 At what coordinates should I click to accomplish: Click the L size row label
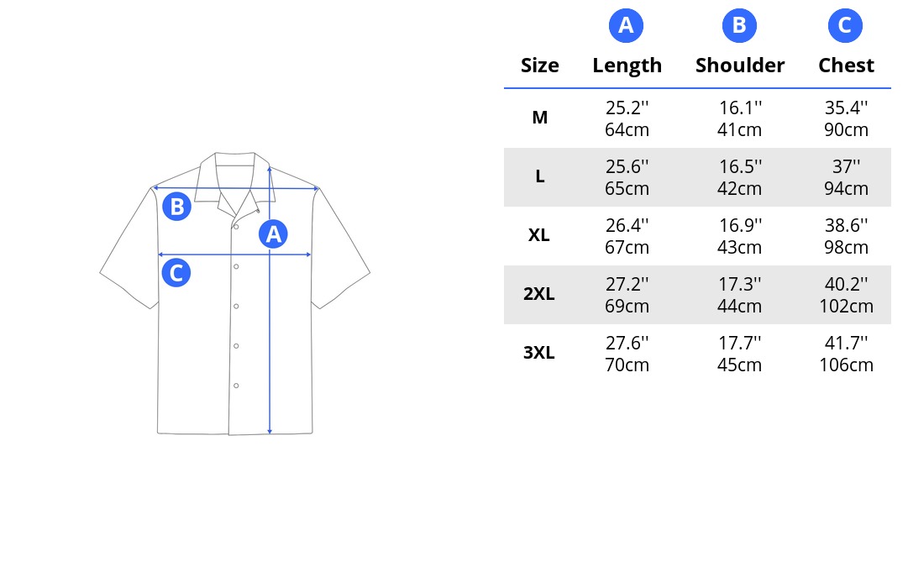pos(540,176)
